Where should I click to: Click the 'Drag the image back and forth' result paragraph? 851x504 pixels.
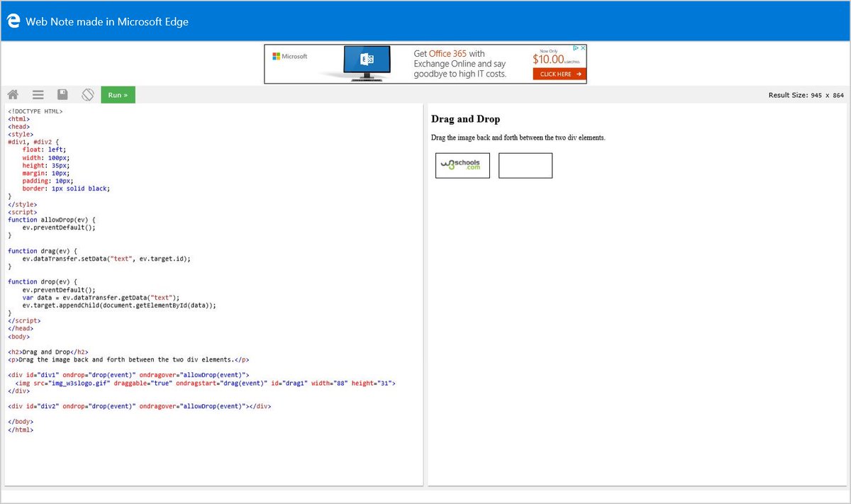coord(518,138)
